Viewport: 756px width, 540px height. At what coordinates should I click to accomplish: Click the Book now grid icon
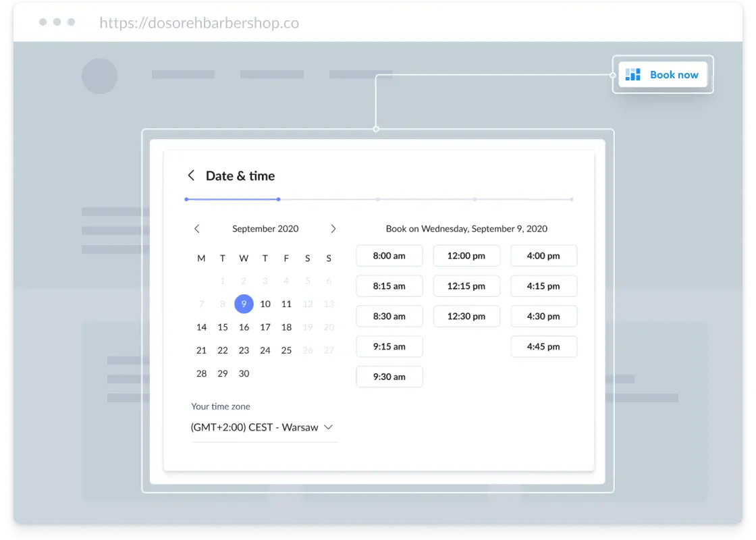pyautogui.click(x=632, y=75)
